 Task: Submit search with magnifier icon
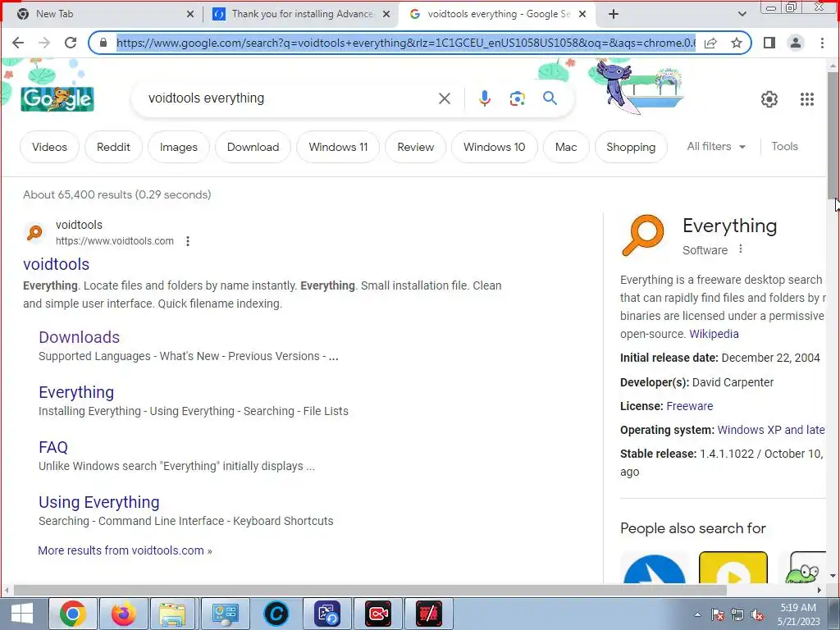coord(550,98)
